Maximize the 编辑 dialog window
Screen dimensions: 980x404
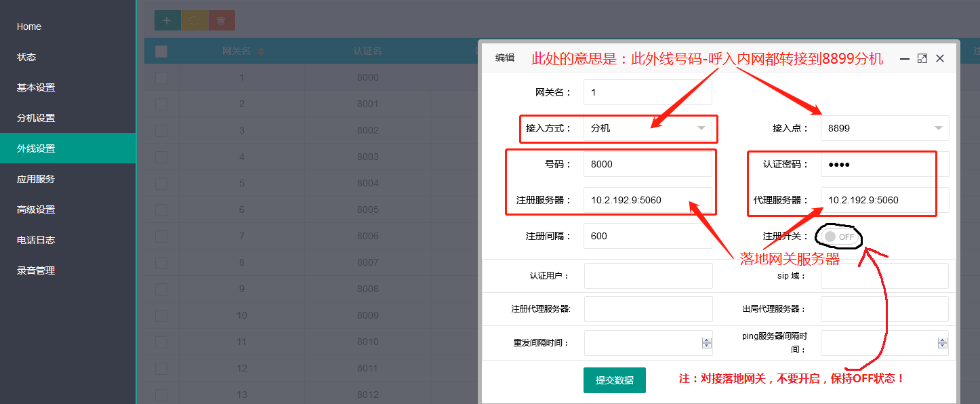(x=922, y=59)
